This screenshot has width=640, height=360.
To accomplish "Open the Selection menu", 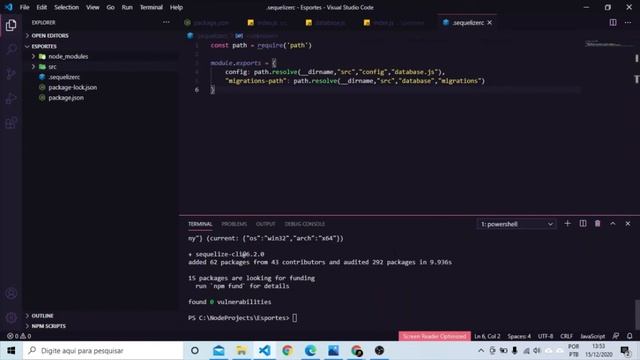I will click(x=67, y=7).
